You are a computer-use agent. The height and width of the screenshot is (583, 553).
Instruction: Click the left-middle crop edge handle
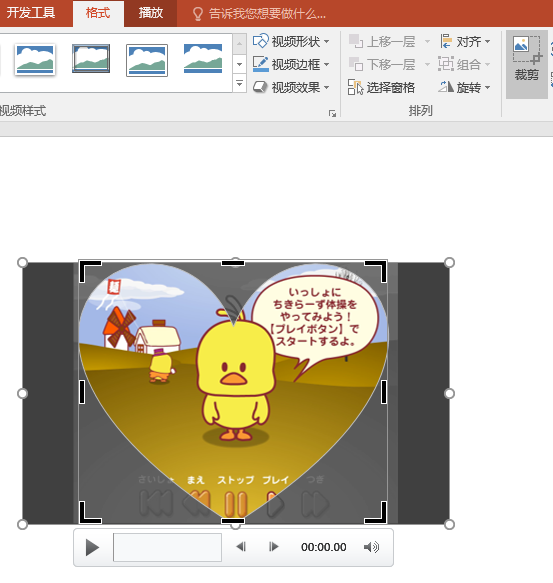(82, 392)
